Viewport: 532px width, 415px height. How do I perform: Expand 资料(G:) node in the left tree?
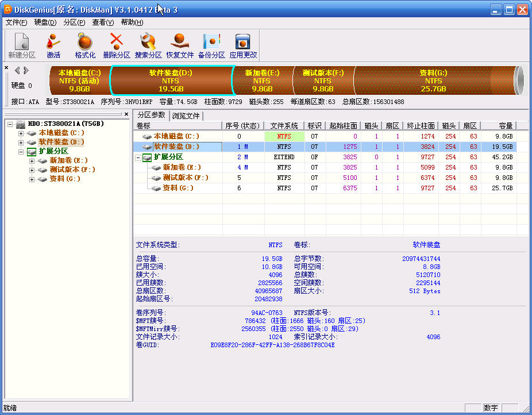32,179
